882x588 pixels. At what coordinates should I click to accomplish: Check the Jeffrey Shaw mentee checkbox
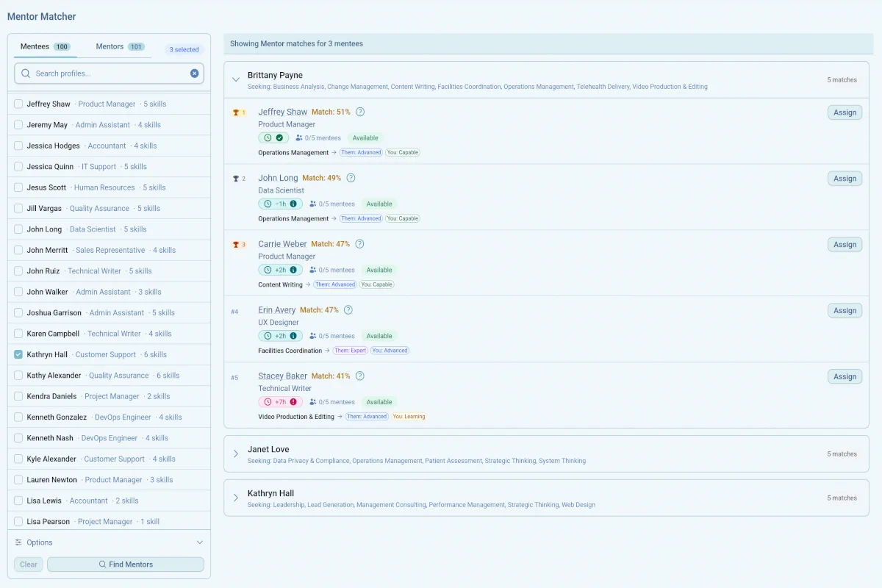pos(18,104)
